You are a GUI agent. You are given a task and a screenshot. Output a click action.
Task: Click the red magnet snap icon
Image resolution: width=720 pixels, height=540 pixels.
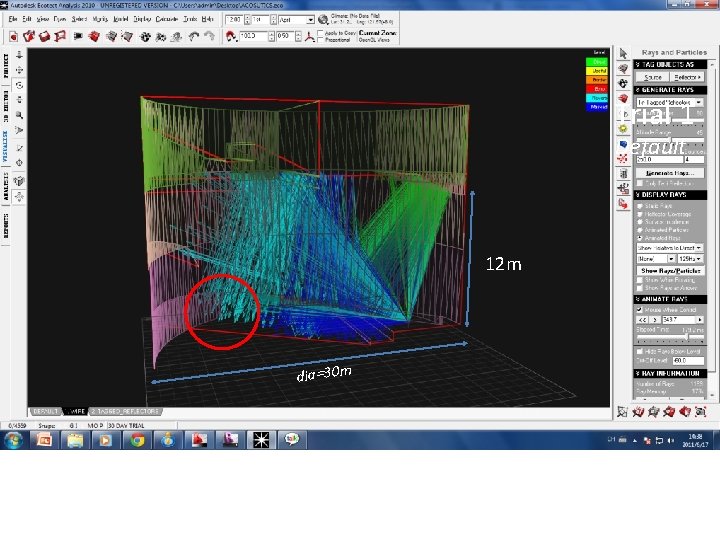point(231,36)
